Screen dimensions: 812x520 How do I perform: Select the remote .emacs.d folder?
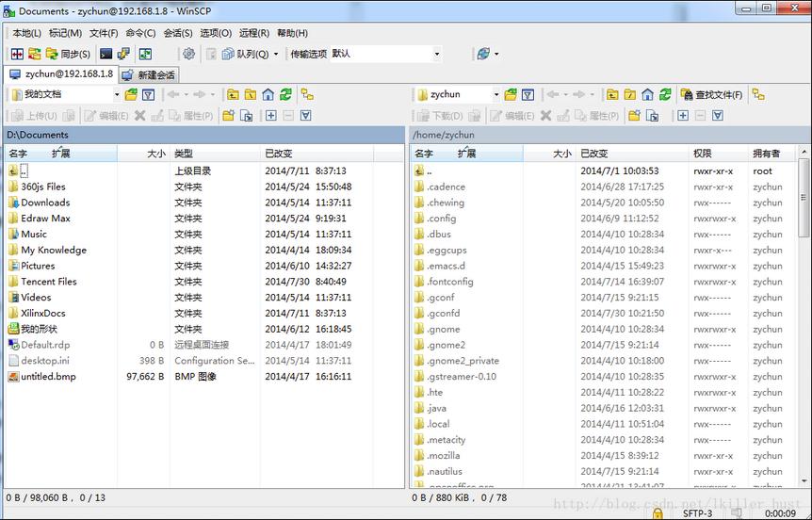tap(446, 266)
